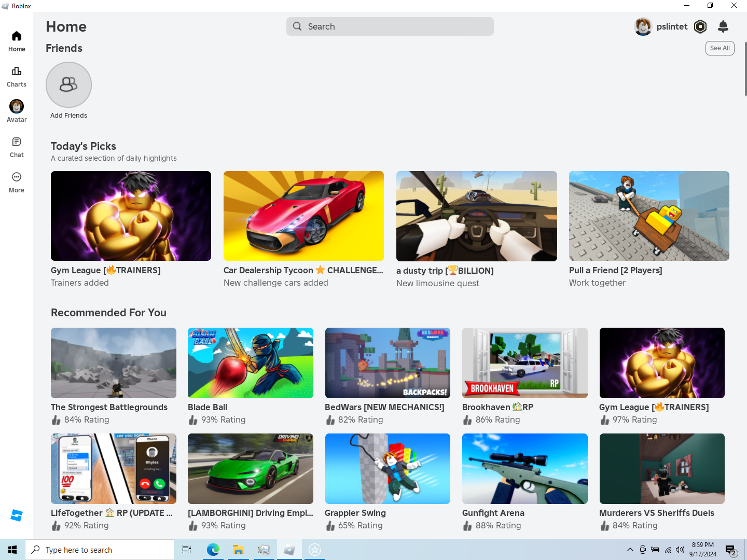Open the volume tray icon
The width and height of the screenshot is (747, 560).
coord(680,550)
